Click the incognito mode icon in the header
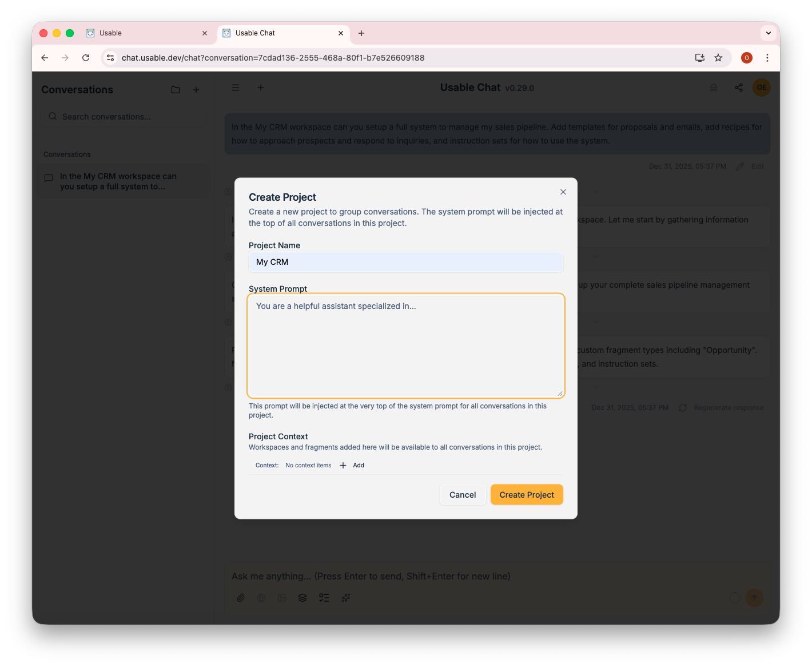The width and height of the screenshot is (812, 667). click(714, 87)
